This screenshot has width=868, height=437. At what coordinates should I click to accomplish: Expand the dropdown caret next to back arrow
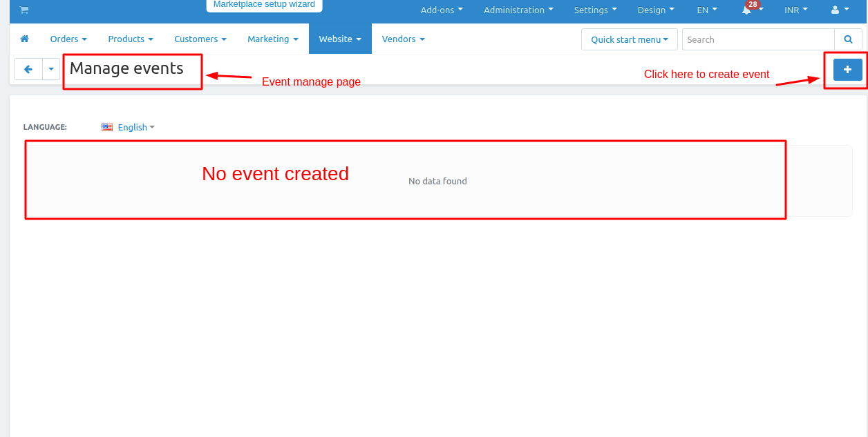click(x=51, y=69)
